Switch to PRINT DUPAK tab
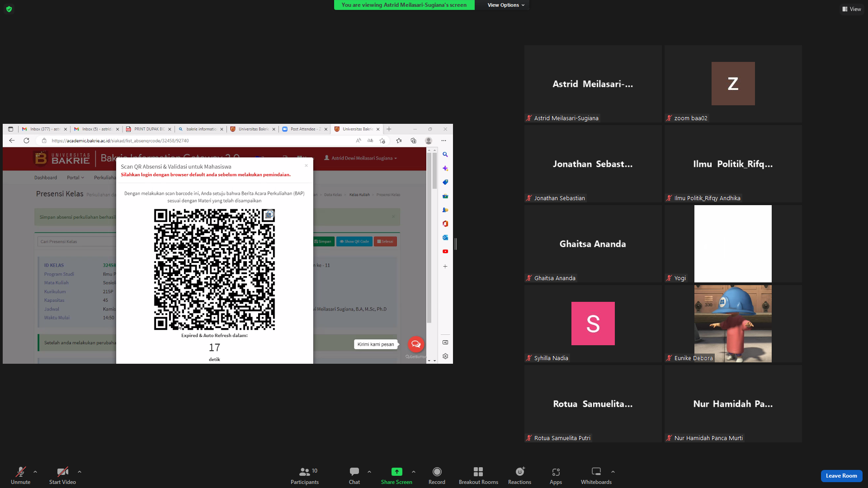This screenshot has height=488, width=868. pyautogui.click(x=148, y=129)
